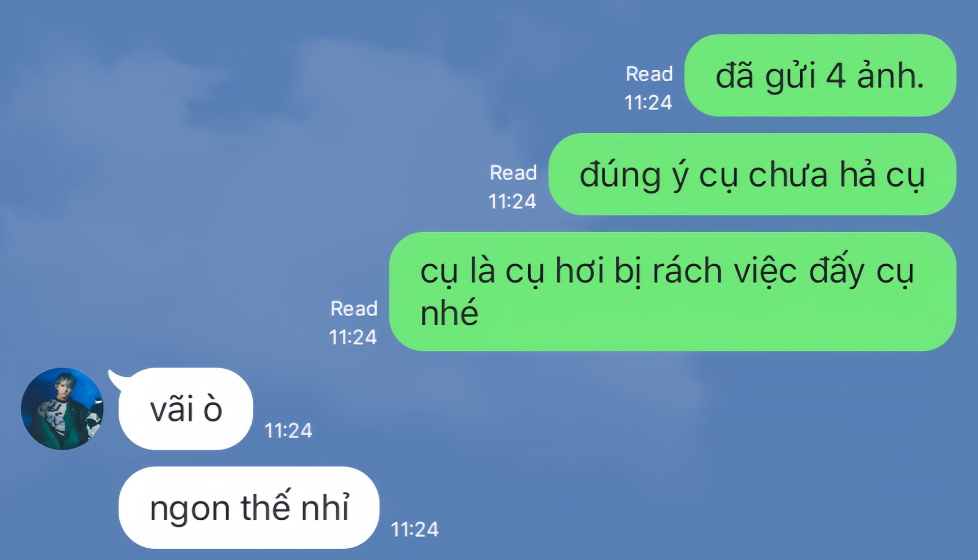
Task: Click the Read label beside the 'rách việc' message
Action: 354,309
